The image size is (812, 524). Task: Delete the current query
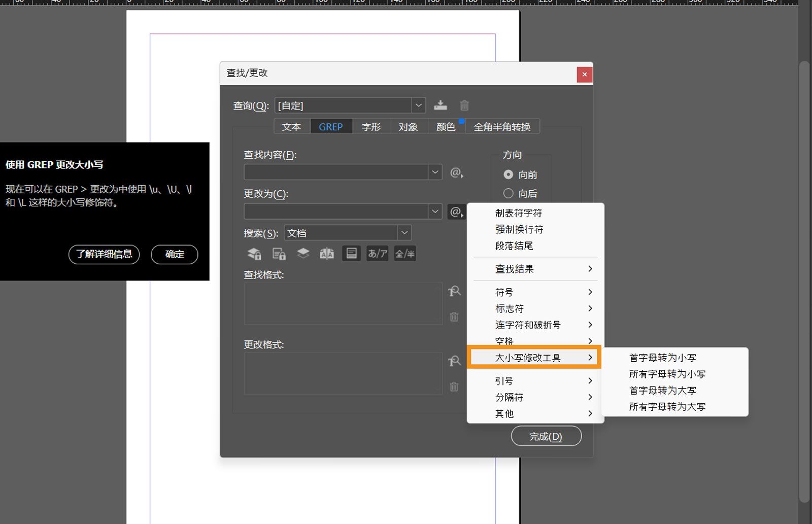464,105
